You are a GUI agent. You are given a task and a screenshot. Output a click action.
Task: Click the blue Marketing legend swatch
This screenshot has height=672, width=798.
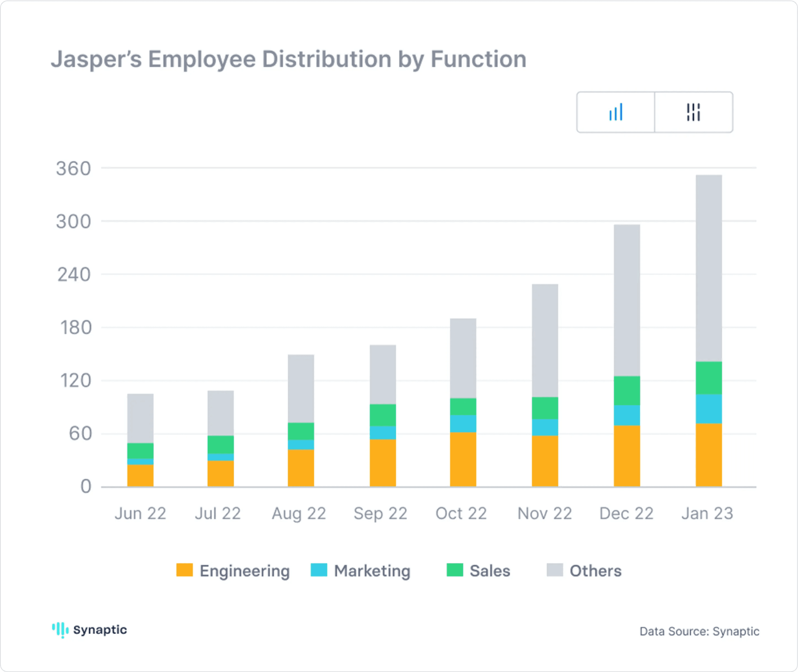tap(319, 570)
